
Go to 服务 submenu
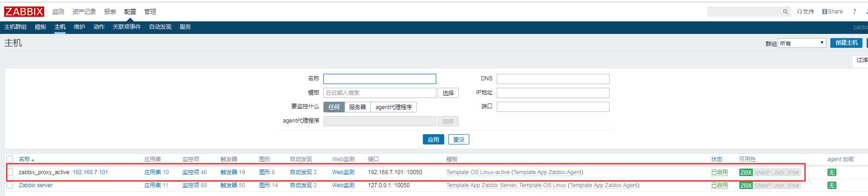coord(185,27)
